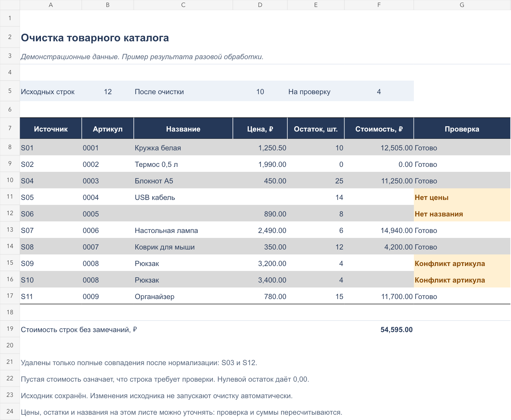The height and width of the screenshot is (420, 511).
Task: Click the empty name cell for S06
Action: pos(183,214)
